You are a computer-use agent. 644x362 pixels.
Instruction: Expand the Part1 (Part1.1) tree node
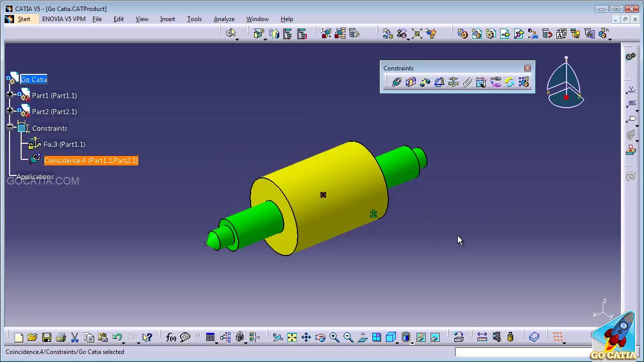coord(10,95)
